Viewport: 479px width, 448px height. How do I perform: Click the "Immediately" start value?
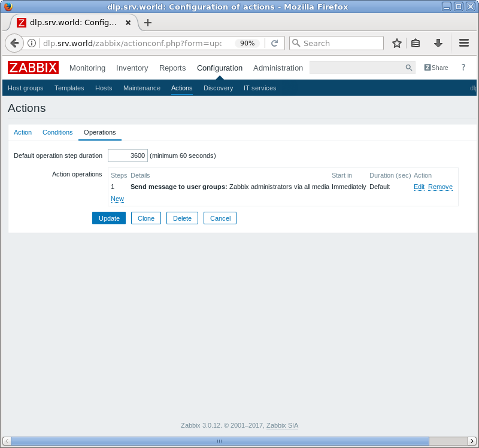[348, 187]
